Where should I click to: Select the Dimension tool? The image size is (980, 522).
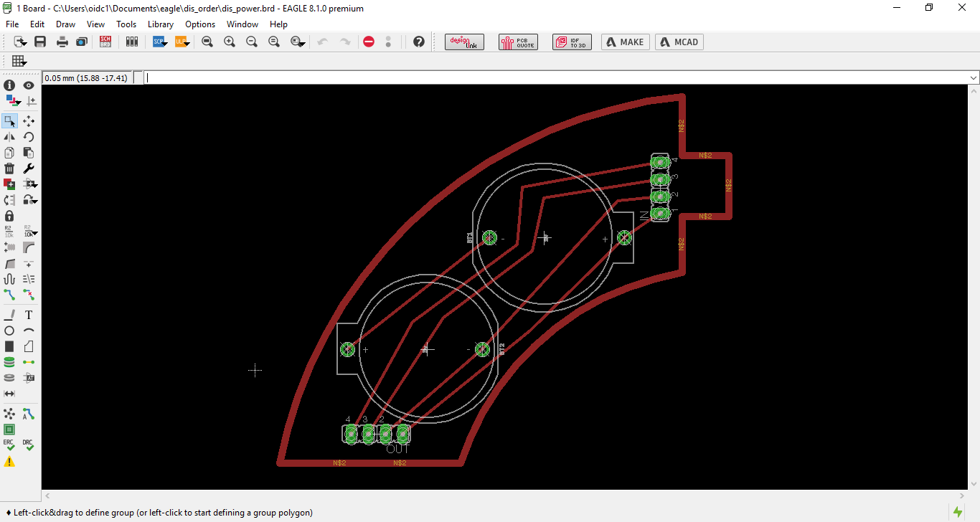coord(9,394)
